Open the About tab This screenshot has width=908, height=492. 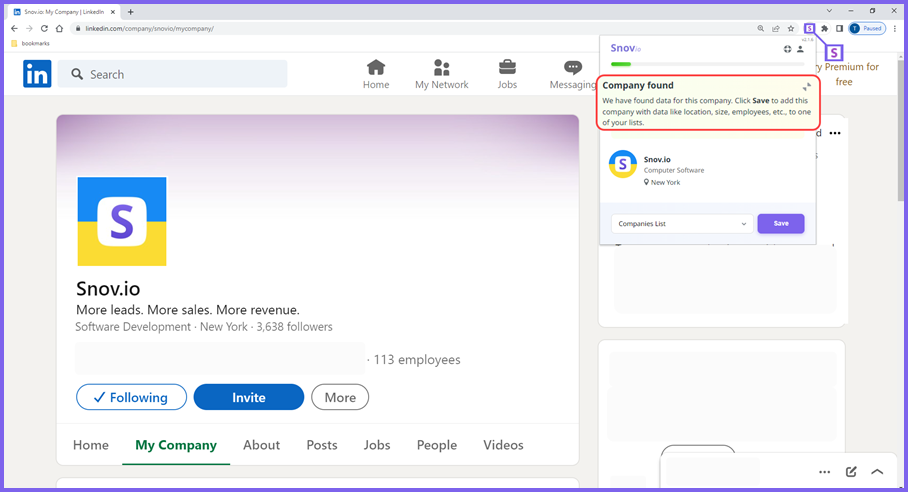pyautogui.click(x=261, y=445)
